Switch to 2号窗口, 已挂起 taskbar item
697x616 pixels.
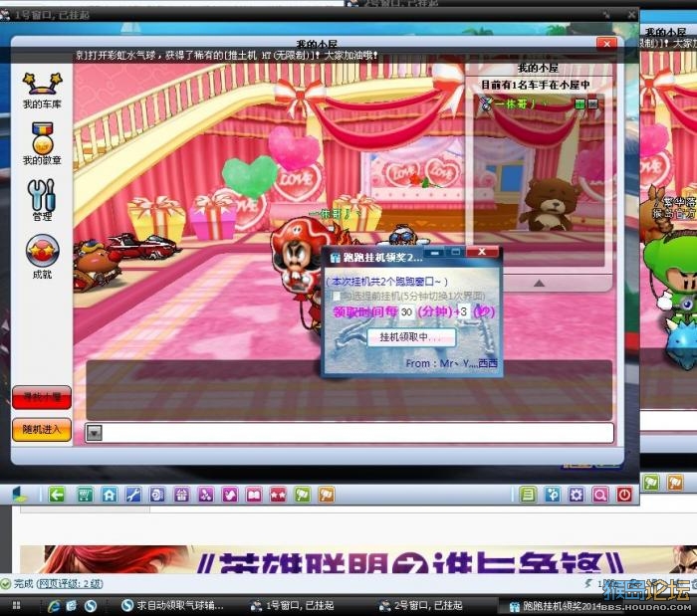420,605
